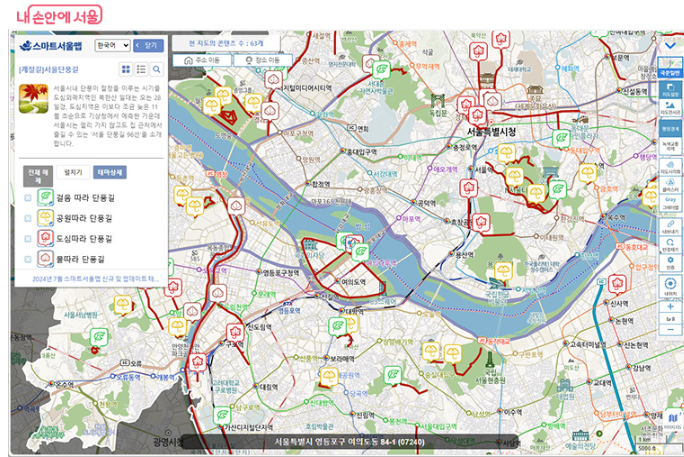Click the 강남역 station label

click(x=641, y=368)
